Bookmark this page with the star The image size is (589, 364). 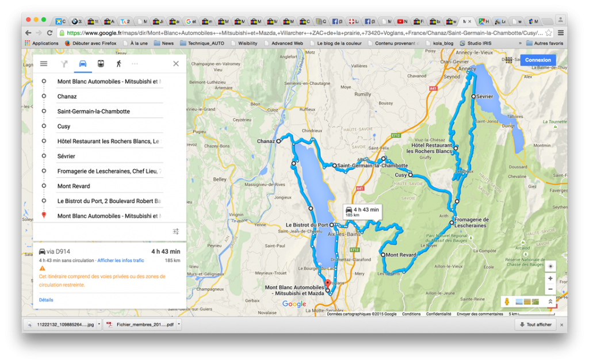[549, 33]
